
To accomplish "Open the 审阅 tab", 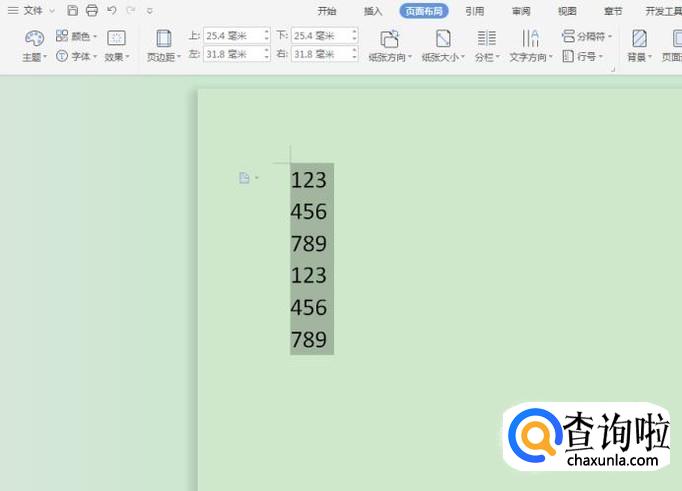I will click(x=521, y=11).
